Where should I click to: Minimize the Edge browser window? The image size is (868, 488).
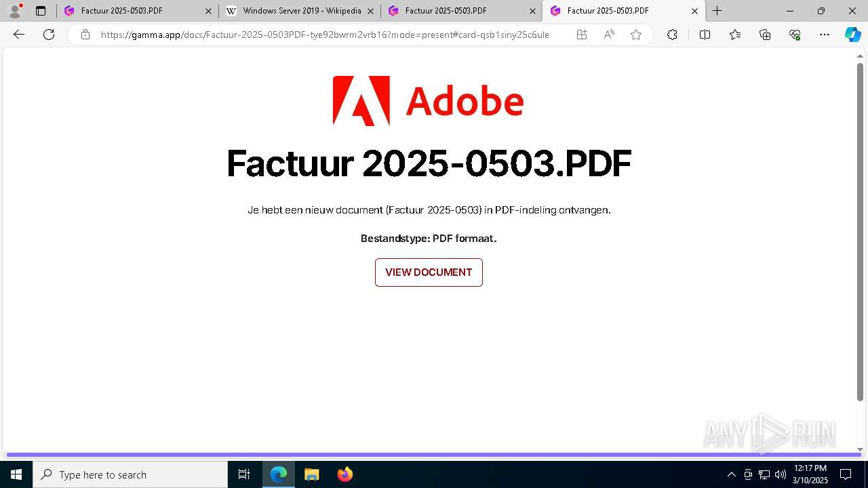click(790, 11)
